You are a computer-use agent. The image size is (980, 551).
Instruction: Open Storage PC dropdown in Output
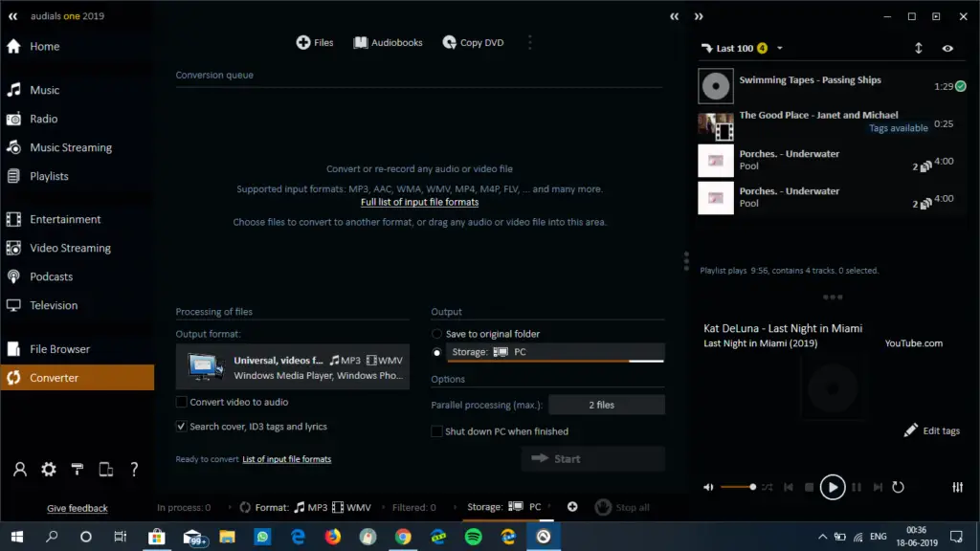point(555,352)
